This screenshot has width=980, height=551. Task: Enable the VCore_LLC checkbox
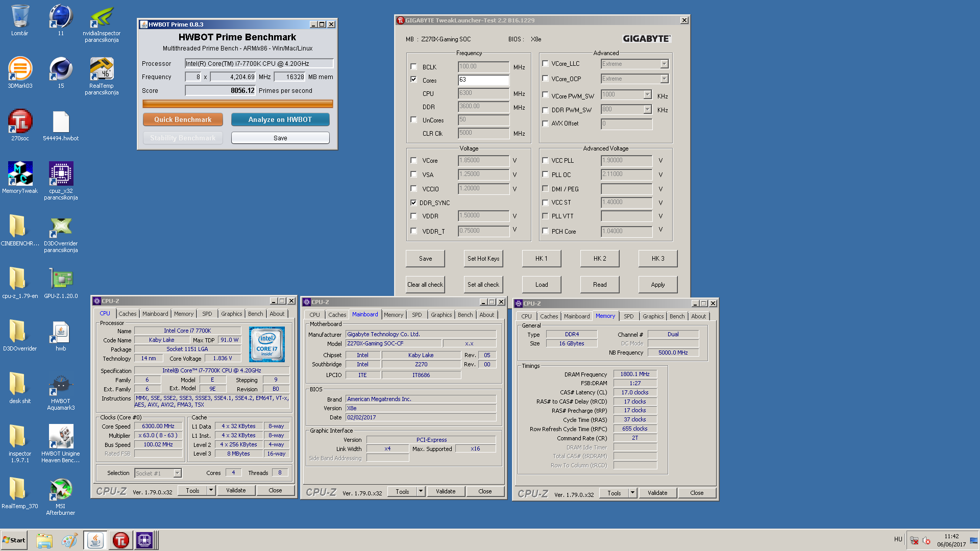[545, 63]
